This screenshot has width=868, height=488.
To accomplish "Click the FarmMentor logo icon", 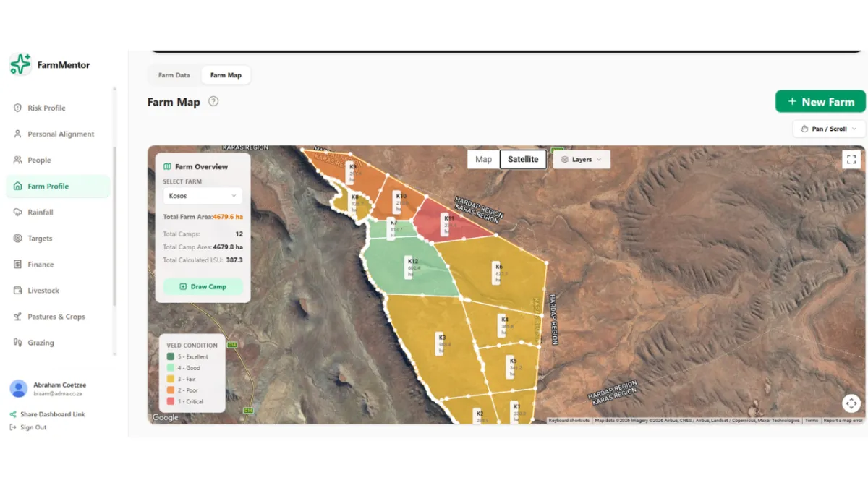I will [20, 64].
